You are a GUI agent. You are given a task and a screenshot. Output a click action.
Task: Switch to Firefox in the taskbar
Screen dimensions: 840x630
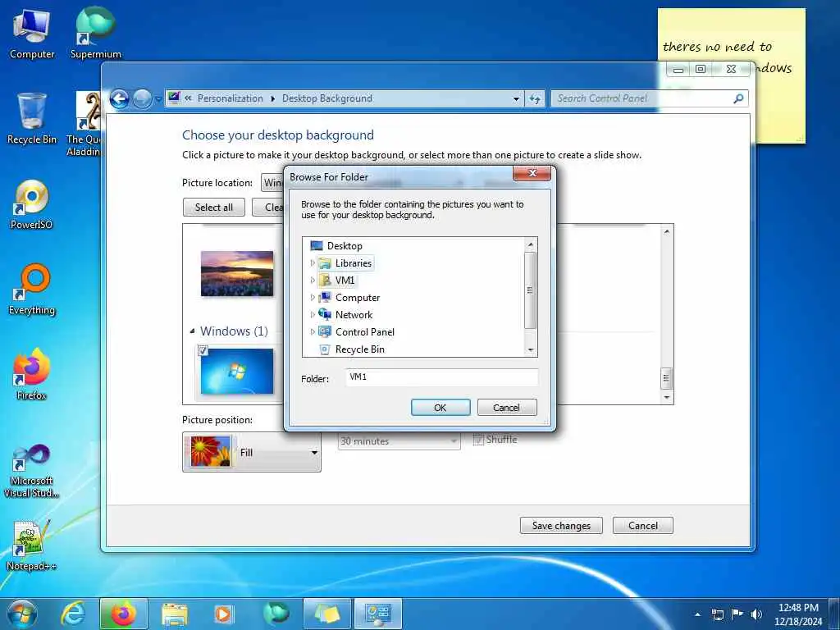pos(123,614)
